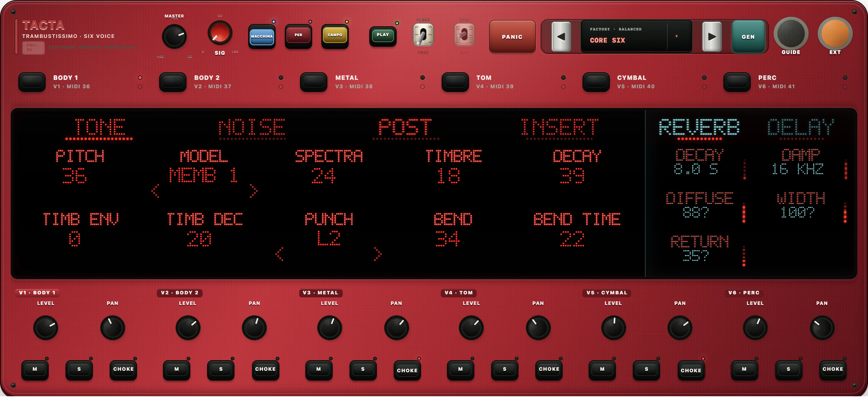The image size is (868, 397).
Task: Trigger the BODY 1 voice pad
Action: pos(32,82)
